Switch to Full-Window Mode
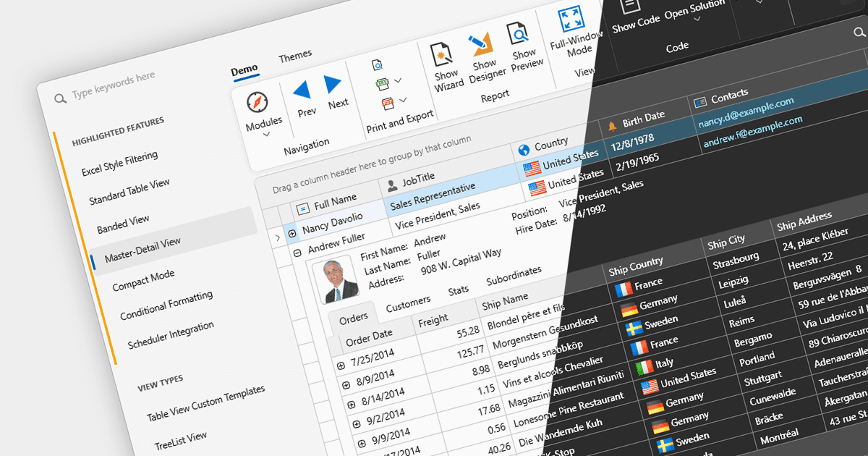This screenshot has height=456, width=868. point(571,20)
